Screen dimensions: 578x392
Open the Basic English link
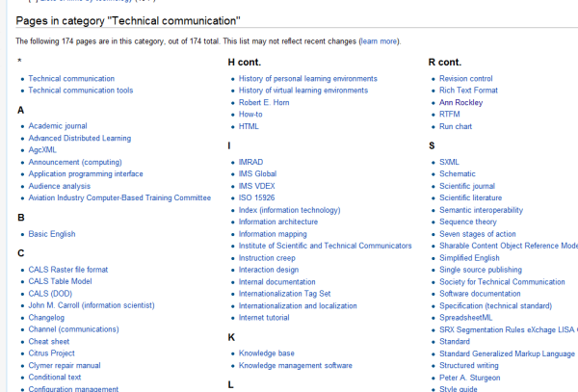tap(52, 234)
